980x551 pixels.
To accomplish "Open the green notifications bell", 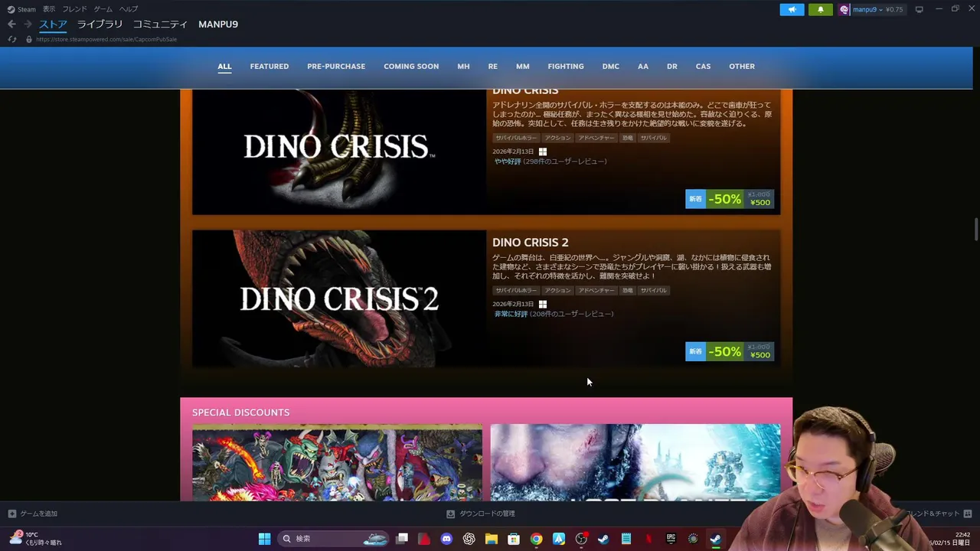I will coord(820,9).
